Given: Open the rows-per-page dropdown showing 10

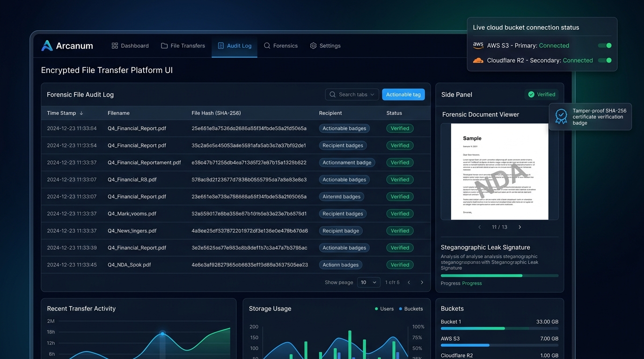Looking at the screenshot, I should point(369,282).
